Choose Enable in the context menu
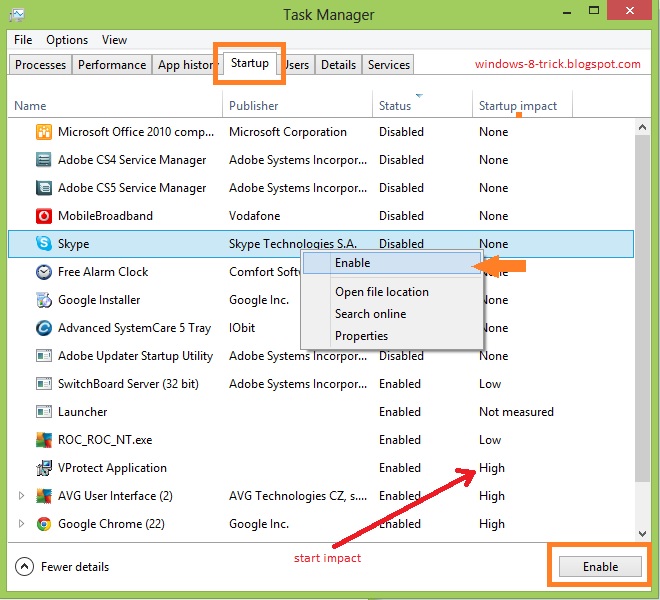 tap(392, 263)
